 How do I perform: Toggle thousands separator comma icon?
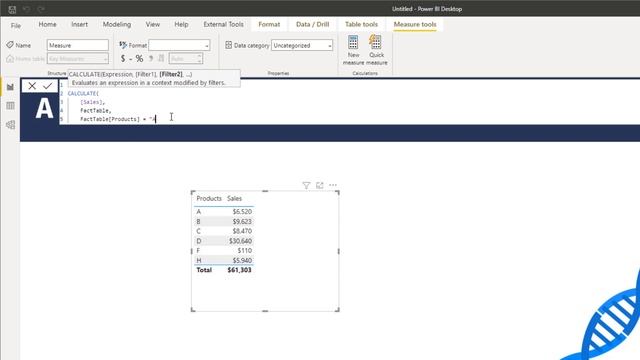[151, 59]
